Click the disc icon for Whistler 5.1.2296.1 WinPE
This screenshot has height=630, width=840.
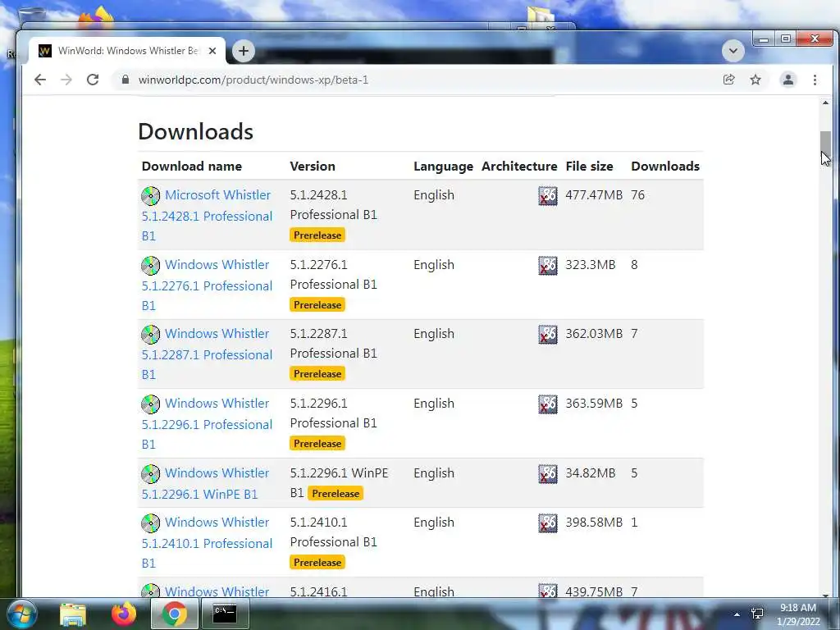pos(151,473)
